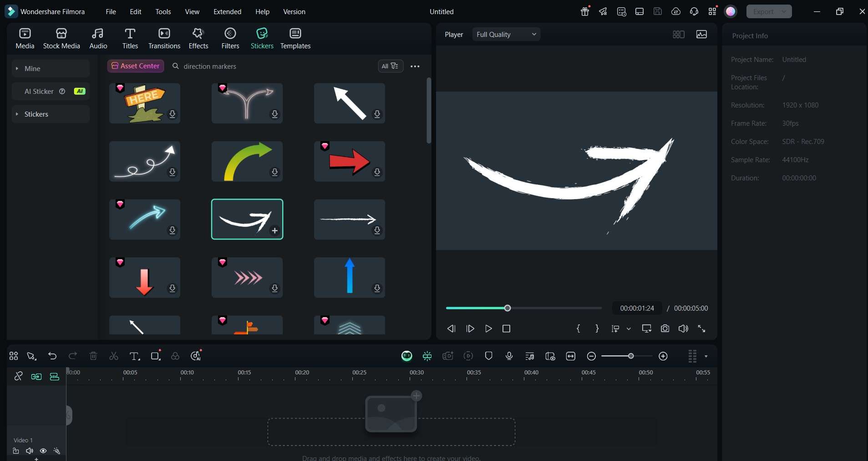Mute the Video 1 track
Viewport: 868px width, 461px height.
(30, 451)
